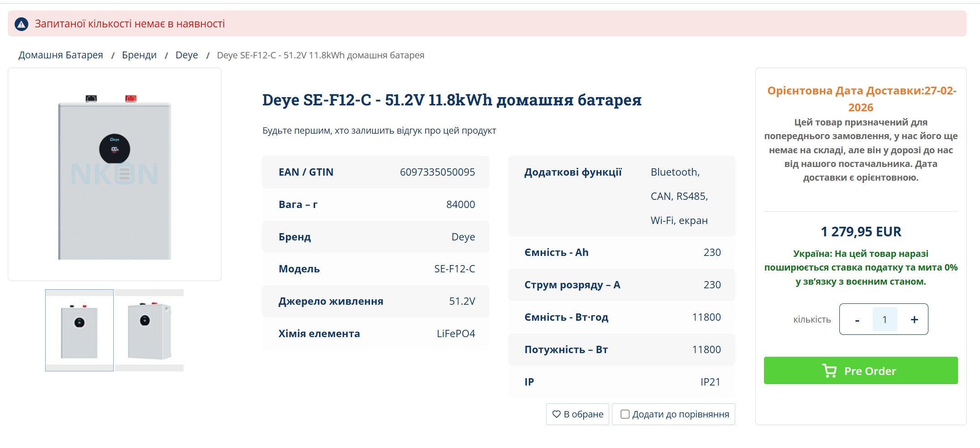This screenshot has width=980, height=448.
Task: Open the 'Deye' breadcrumb link
Action: tap(187, 55)
